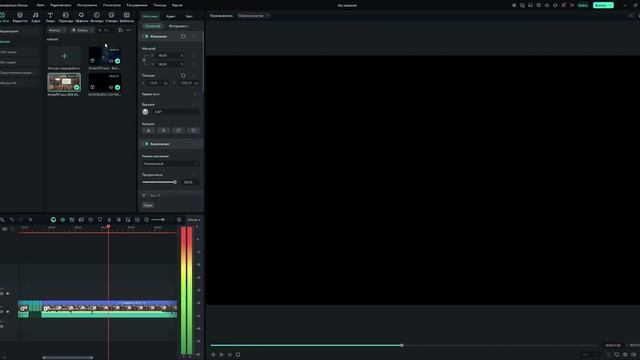
Task: Toggle the switch above the Reset button
Action: click(x=145, y=196)
